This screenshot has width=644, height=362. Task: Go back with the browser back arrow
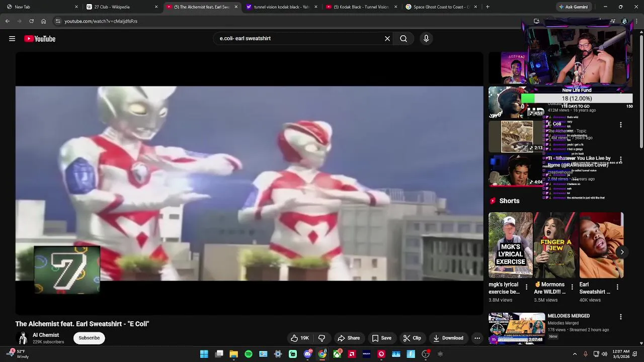pyautogui.click(x=8, y=21)
